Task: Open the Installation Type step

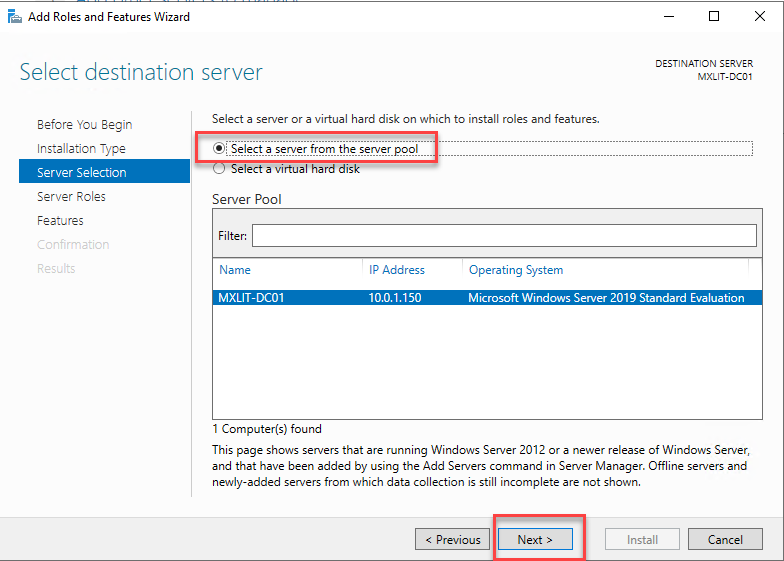Action: coord(81,149)
